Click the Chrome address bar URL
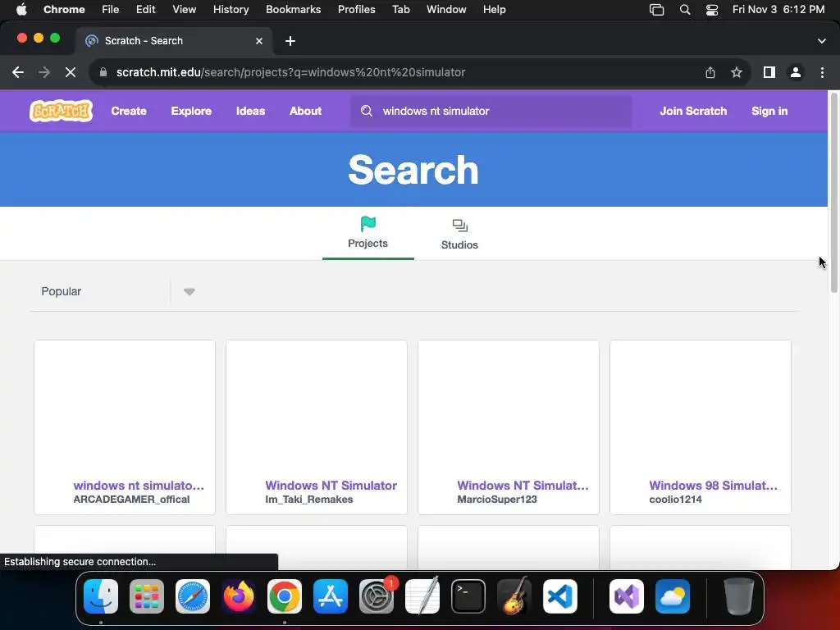The height and width of the screenshot is (630, 840). [291, 72]
